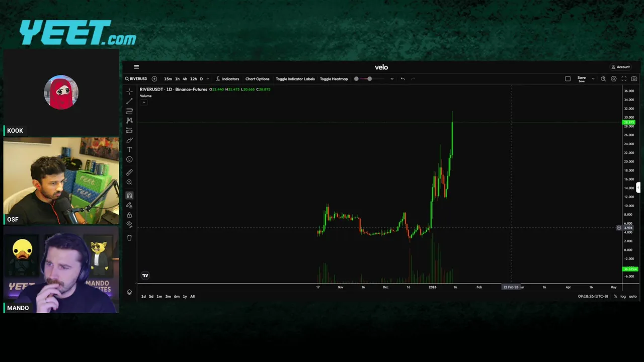The height and width of the screenshot is (362, 644).
Task: Set range to 1m
Action: click(x=159, y=297)
